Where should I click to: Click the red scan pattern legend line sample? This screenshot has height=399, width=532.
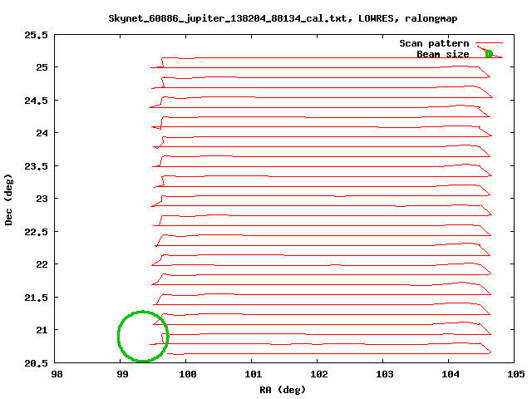pos(489,43)
